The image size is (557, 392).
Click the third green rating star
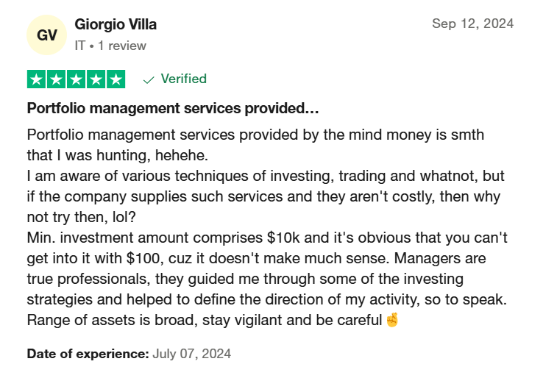click(x=76, y=79)
